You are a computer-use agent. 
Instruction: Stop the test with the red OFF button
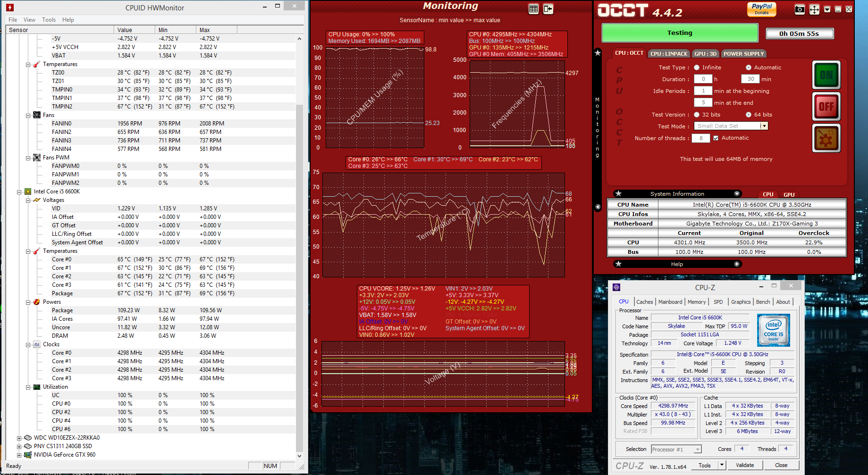(826, 106)
